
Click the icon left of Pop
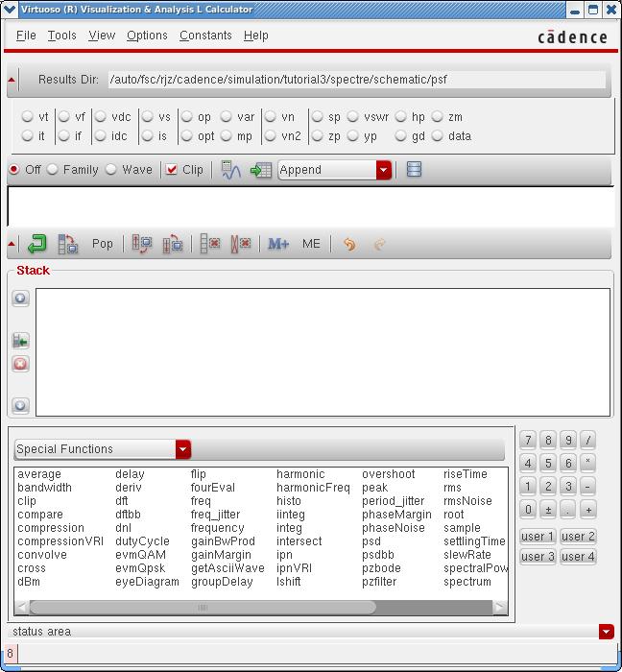68,244
